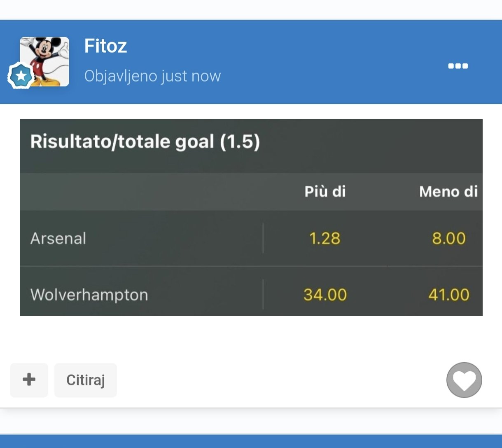
Task: Select Wolverhampton over 1.5 odds 34.00
Action: (325, 295)
